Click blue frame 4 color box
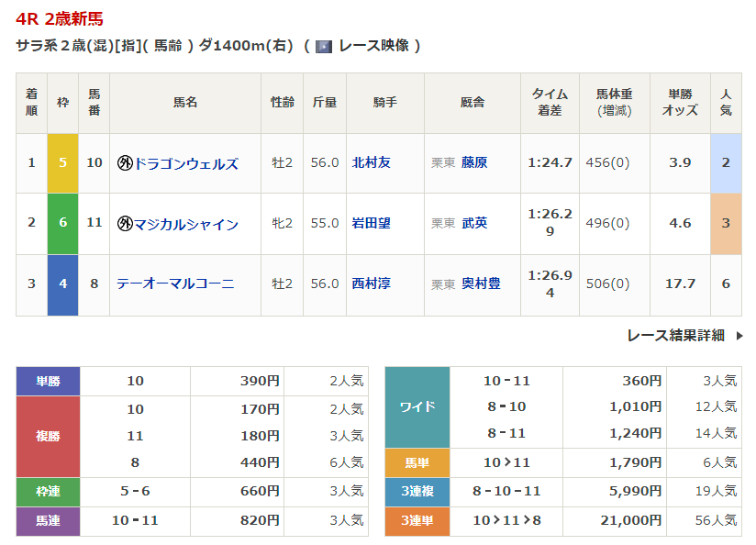Screen dimensions: 756x545 point(62,284)
